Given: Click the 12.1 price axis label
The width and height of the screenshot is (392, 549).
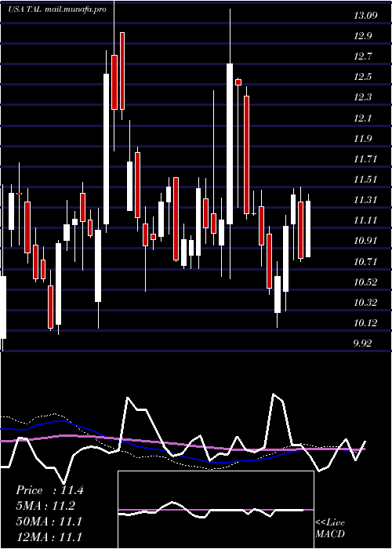Looking at the screenshot, I should coord(362,118).
